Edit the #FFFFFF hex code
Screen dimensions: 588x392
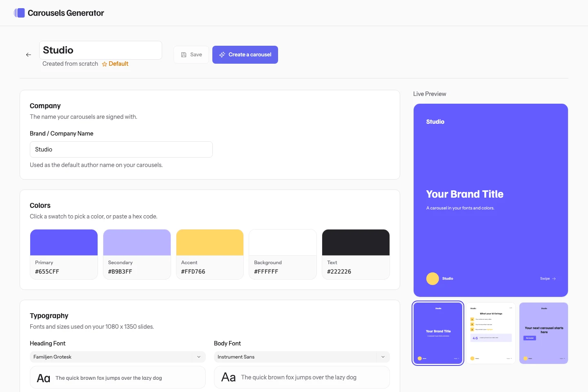point(266,272)
